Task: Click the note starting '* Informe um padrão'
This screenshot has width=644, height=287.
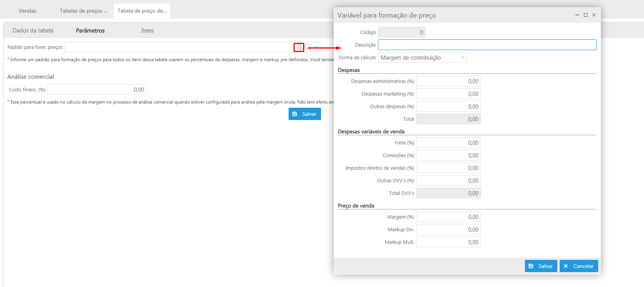Action: point(171,60)
